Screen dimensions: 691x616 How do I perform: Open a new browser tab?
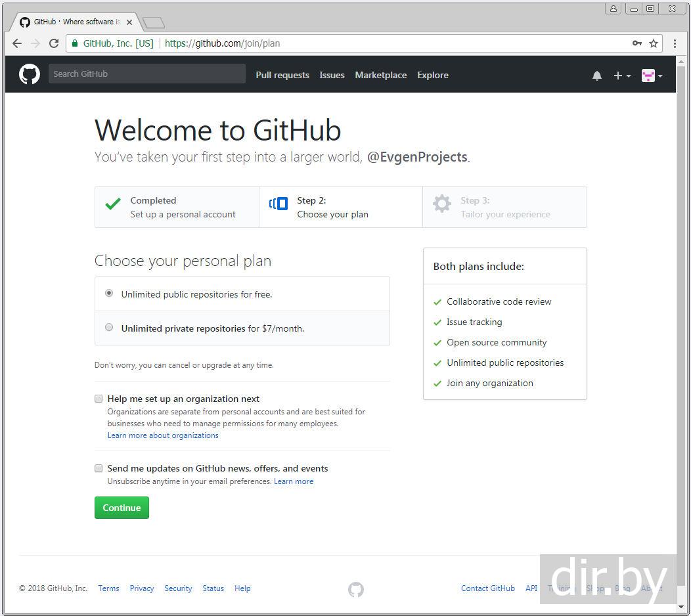click(154, 22)
